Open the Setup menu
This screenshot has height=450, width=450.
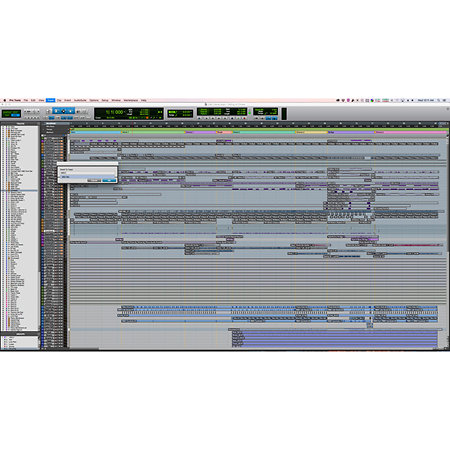(x=105, y=100)
